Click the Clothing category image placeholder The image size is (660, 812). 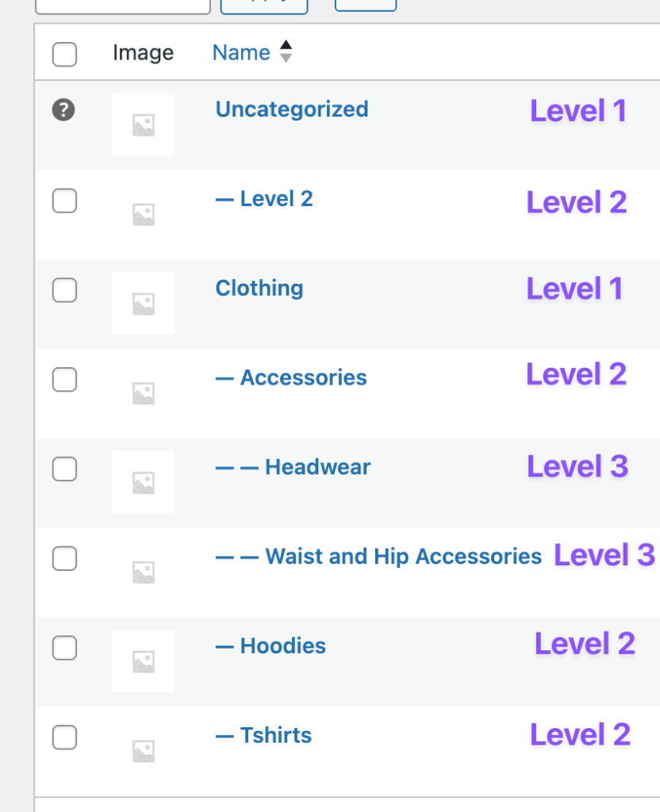[143, 303]
